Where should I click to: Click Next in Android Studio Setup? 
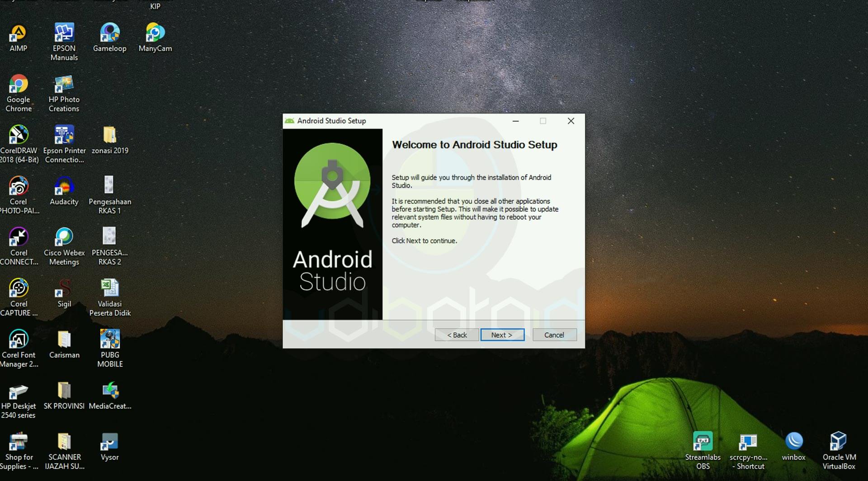(502, 335)
